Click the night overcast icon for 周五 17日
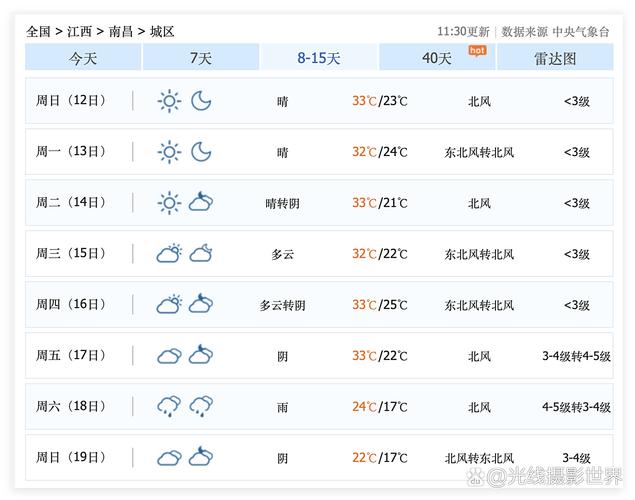The image size is (635, 500). pyautogui.click(x=201, y=354)
